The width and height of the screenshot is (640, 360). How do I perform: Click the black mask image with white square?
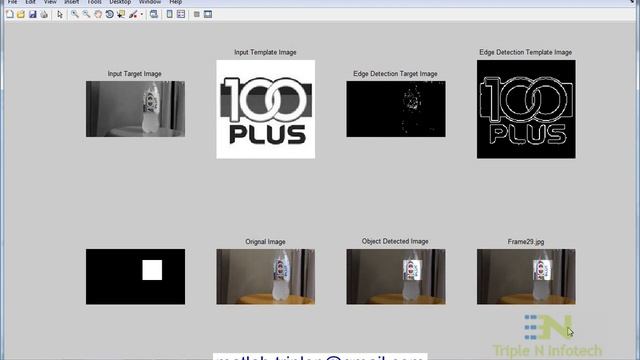point(135,277)
